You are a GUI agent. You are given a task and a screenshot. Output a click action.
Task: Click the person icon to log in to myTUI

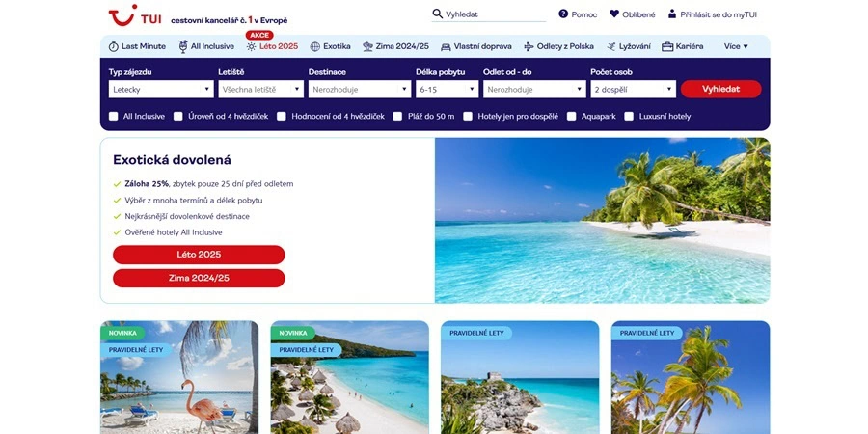tap(672, 14)
